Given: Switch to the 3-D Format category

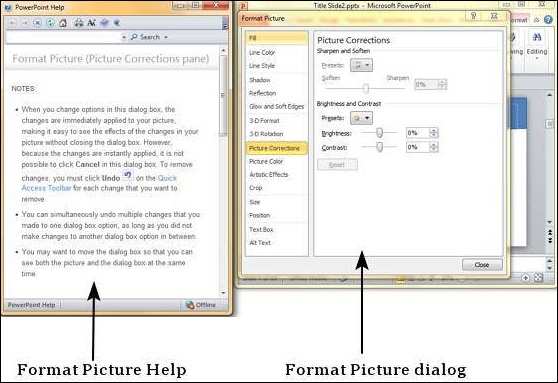Looking at the screenshot, I should coord(276,121).
